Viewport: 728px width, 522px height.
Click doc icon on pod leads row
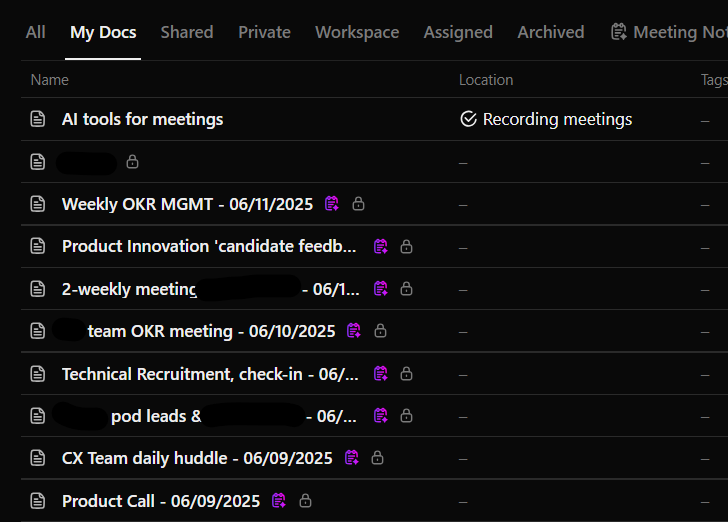(x=38, y=416)
